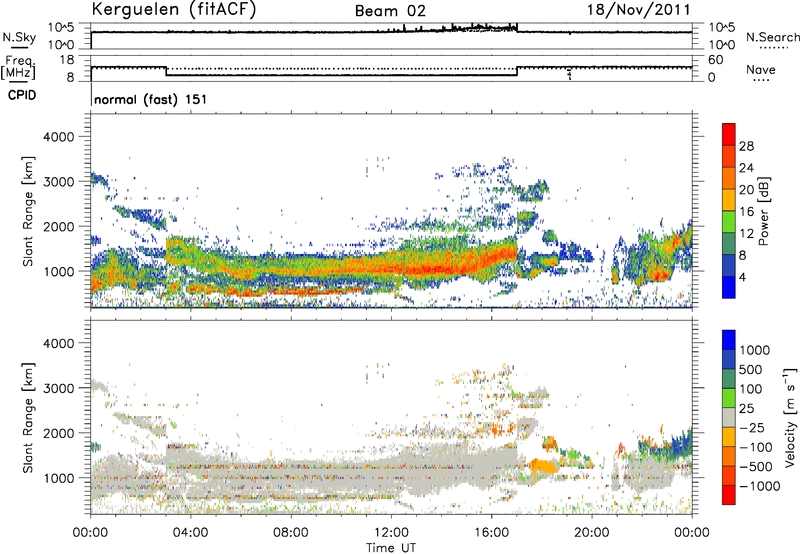Click the blue above-1000 segment of Velocity color bar

729,340
